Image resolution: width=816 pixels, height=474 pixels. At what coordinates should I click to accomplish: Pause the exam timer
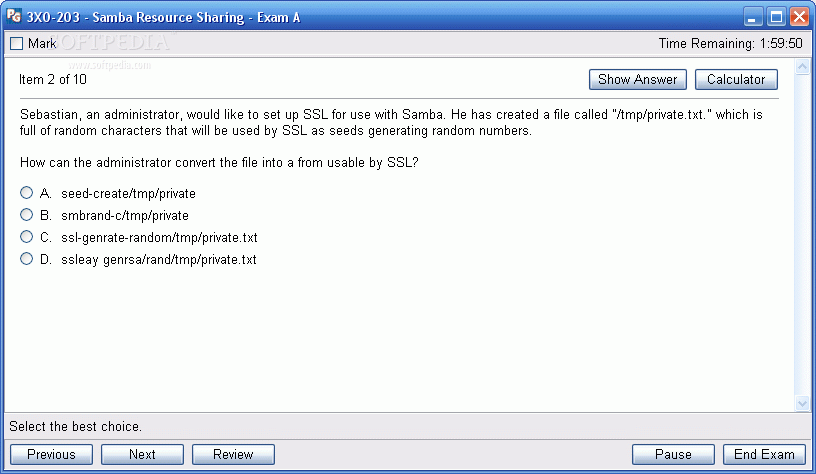pyautogui.click(x=673, y=454)
